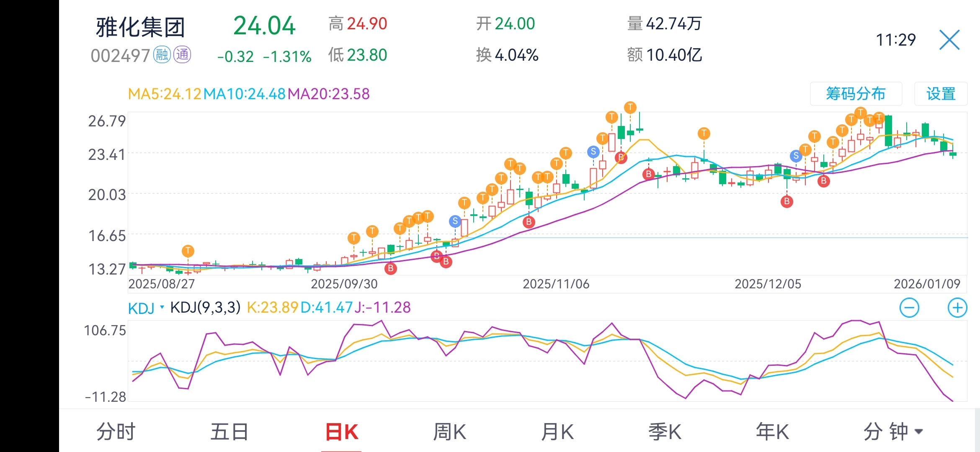Tap the blue S marker near 2025/12/05

(x=796, y=156)
